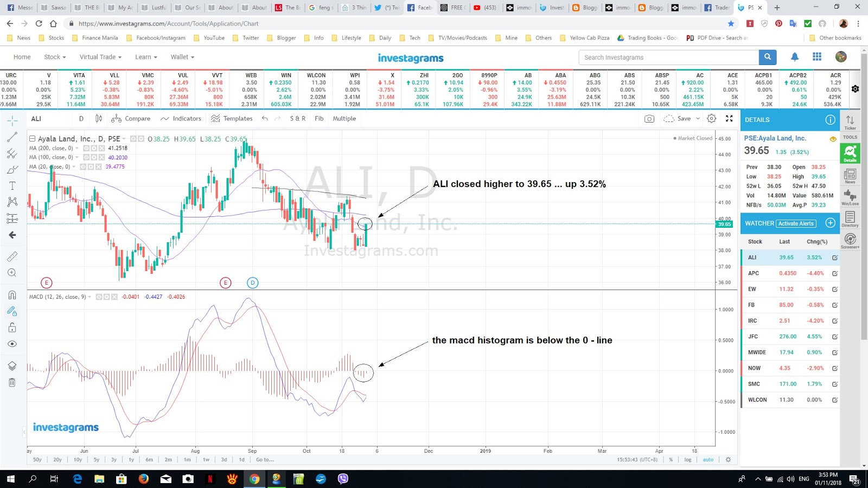Select the trend line drawing tool
The width and height of the screenshot is (868, 488).
click(12, 137)
